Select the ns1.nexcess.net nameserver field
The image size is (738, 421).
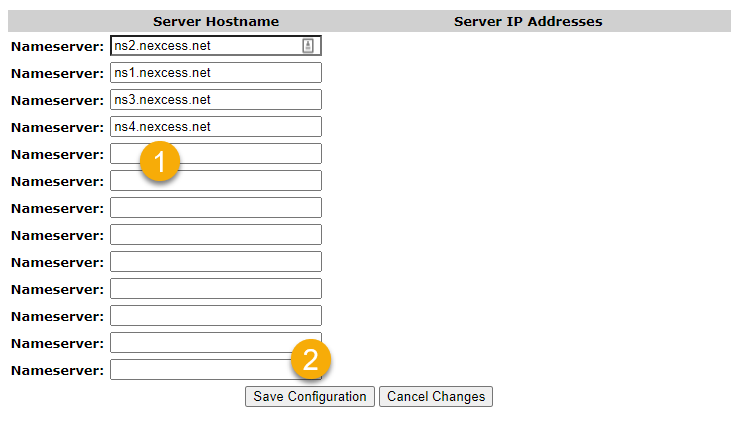(x=215, y=73)
